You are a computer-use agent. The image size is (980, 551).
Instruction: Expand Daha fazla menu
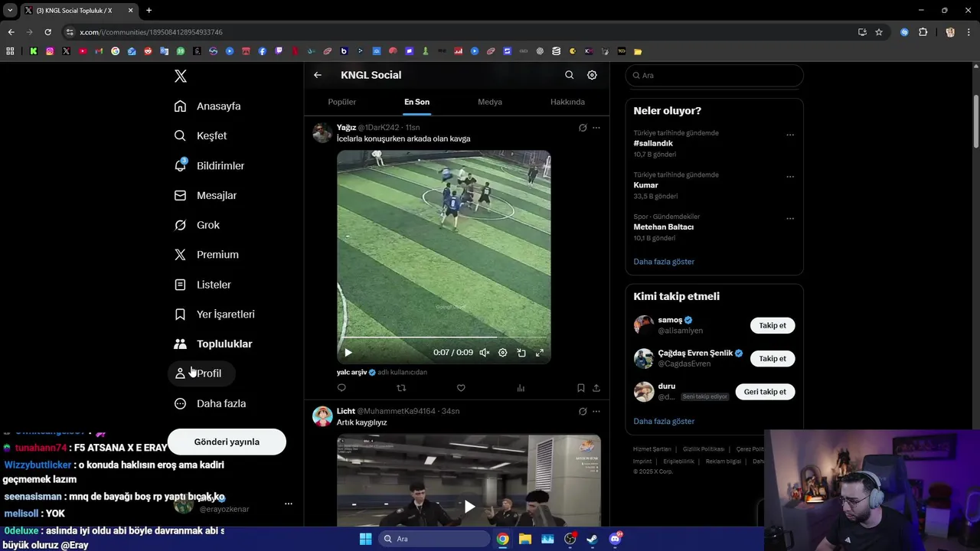point(210,403)
